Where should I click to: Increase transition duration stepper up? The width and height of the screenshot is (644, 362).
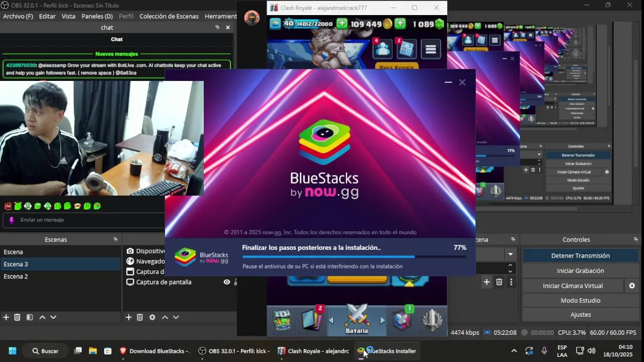pos(510,265)
